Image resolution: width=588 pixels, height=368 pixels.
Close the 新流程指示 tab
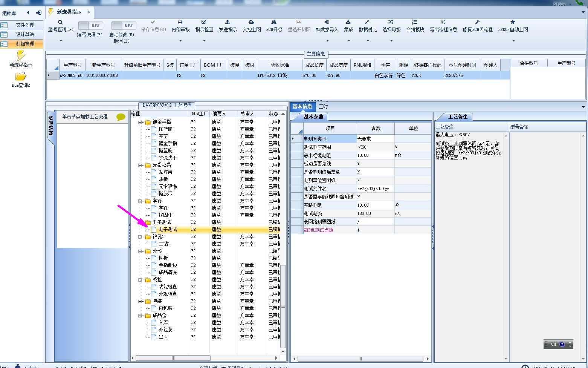tap(89, 12)
